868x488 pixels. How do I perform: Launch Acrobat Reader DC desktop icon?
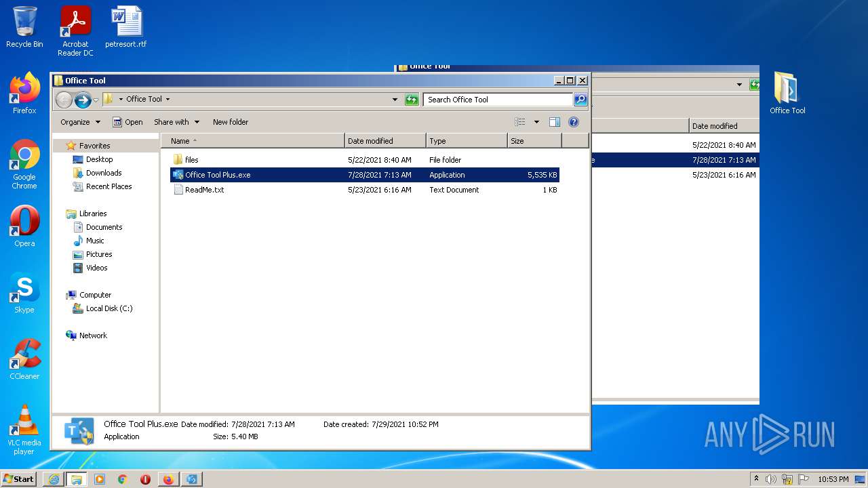[x=75, y=31]
